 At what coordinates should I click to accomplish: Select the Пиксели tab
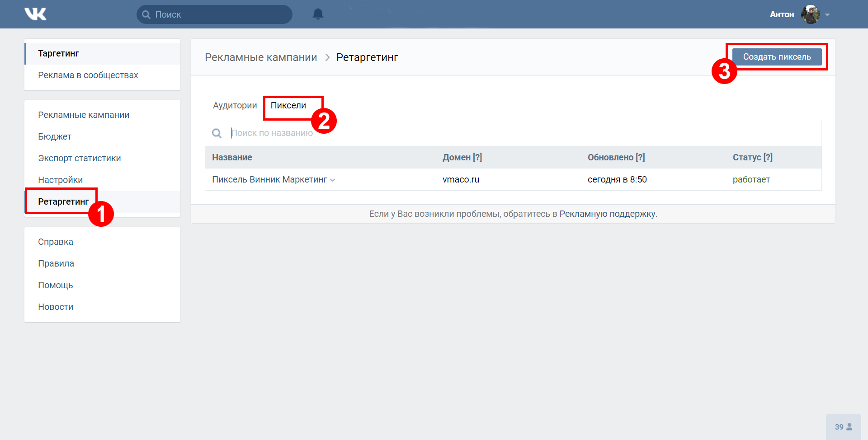coord(288,105)
